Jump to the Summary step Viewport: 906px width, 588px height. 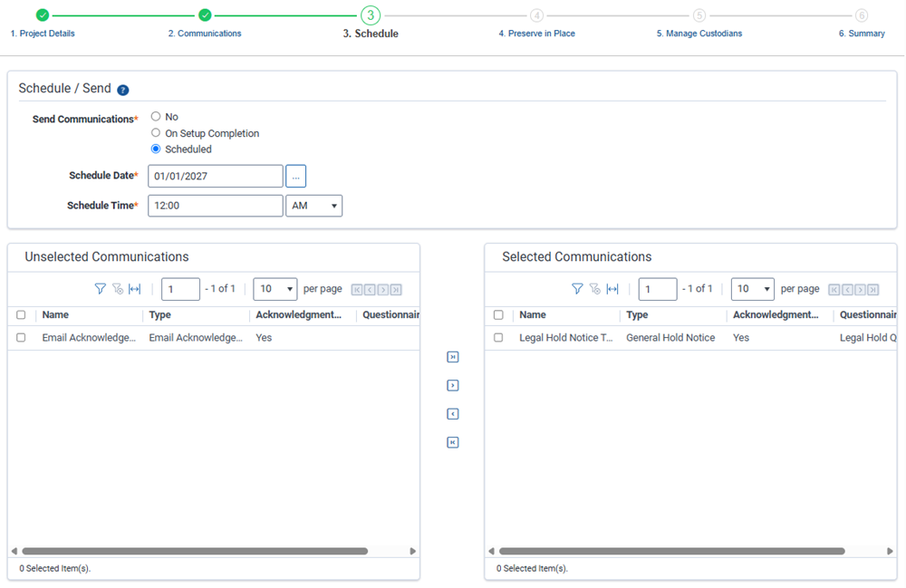click(x=862, y=34)
